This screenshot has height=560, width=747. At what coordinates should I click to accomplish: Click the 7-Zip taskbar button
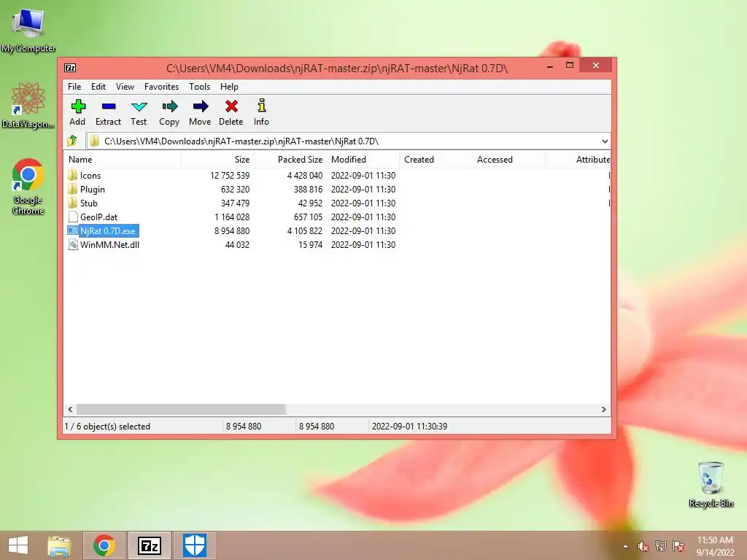(150, 545)
